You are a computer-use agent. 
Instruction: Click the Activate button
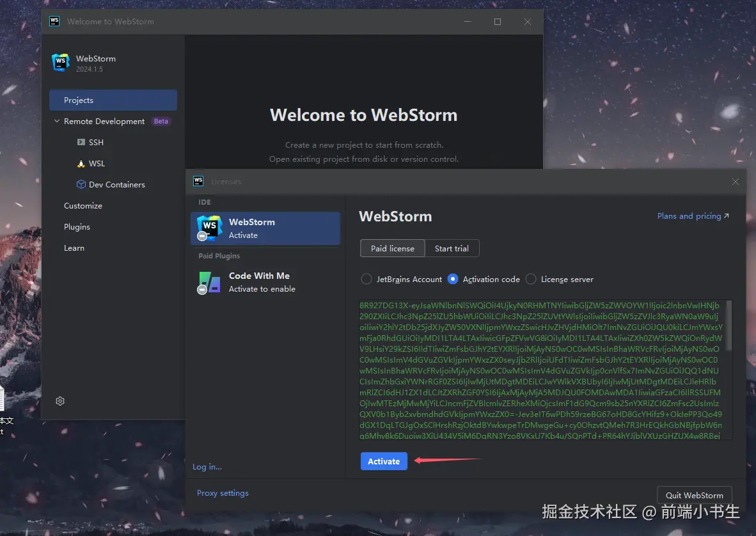pos(384,461)
